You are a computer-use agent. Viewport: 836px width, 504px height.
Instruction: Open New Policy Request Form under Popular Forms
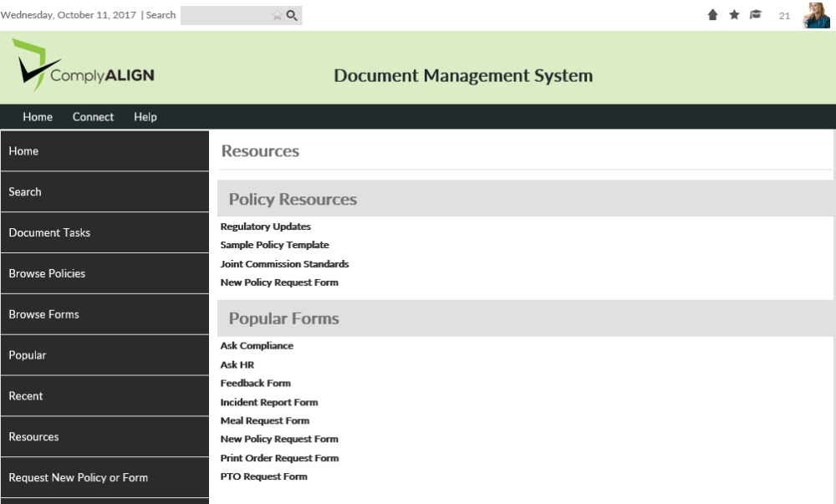[x=279, y=439]
